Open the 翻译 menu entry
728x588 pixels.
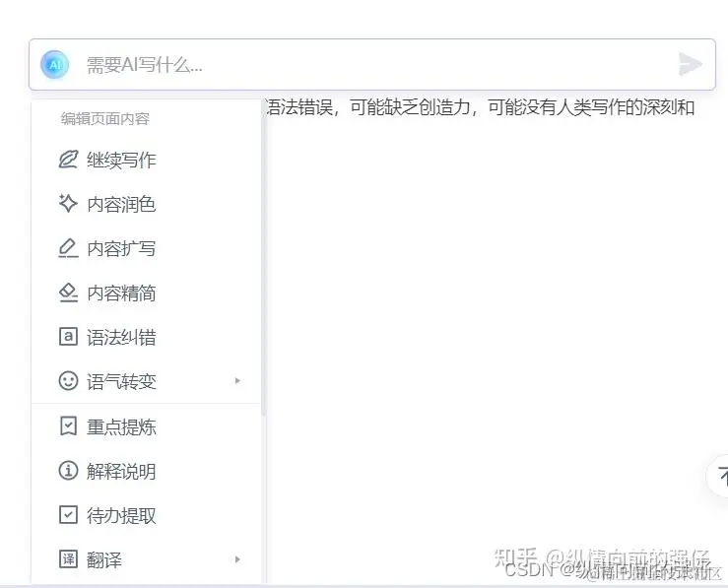point(146,559)
